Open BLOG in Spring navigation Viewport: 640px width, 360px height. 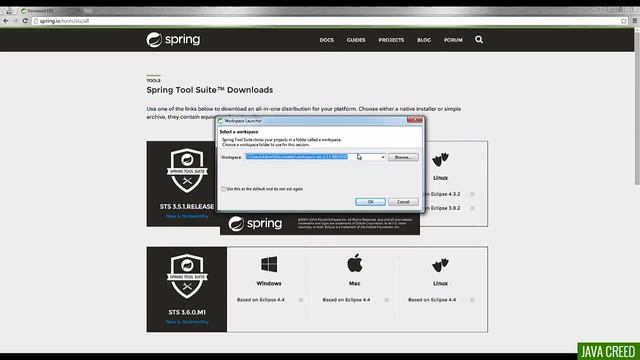coord(424,40)
